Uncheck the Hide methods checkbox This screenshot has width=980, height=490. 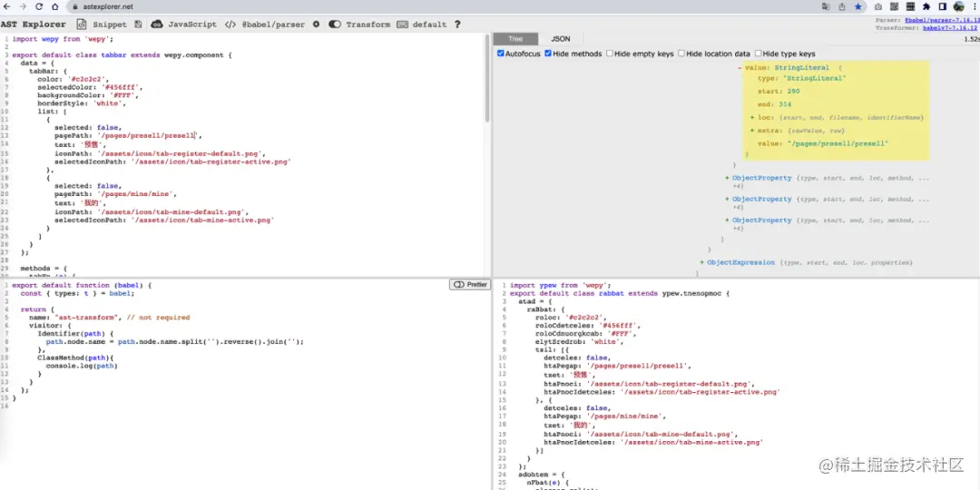coord(548,54)
